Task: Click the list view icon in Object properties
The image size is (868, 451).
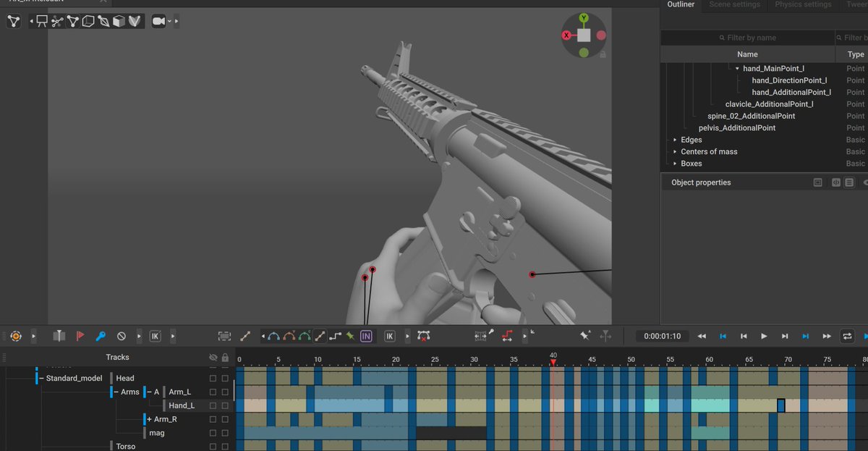Action: click(x=849, y=182)
